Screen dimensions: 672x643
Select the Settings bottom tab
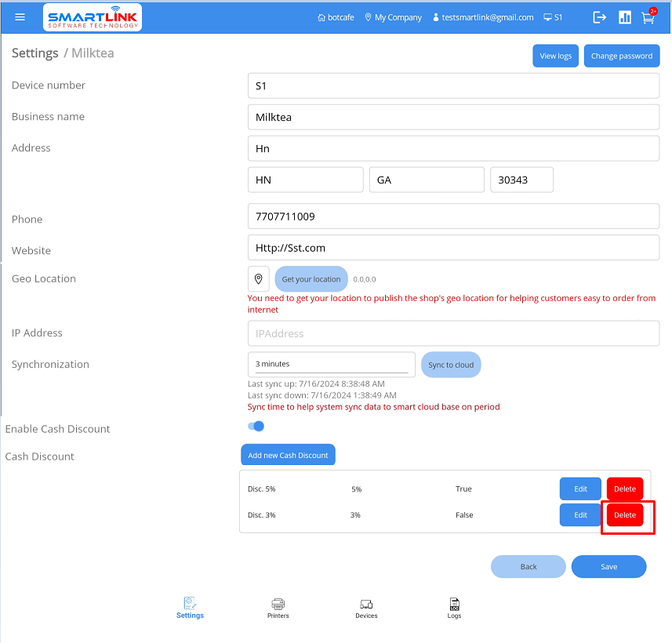190,608
